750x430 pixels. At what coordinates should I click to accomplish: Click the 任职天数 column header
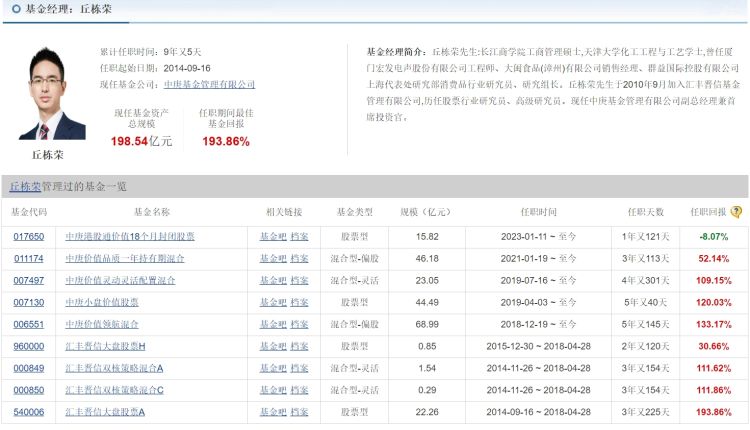point(645,212)
